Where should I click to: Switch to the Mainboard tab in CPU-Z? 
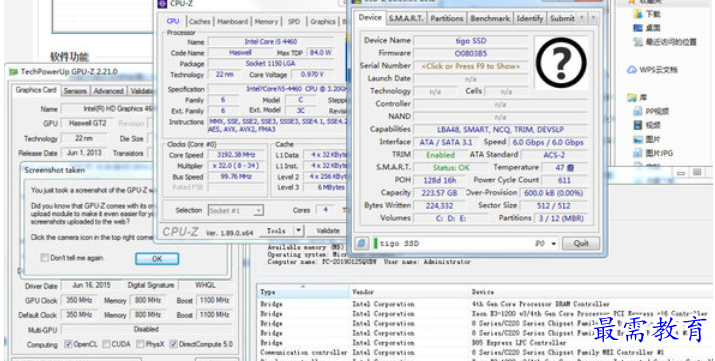pos(233,21)
